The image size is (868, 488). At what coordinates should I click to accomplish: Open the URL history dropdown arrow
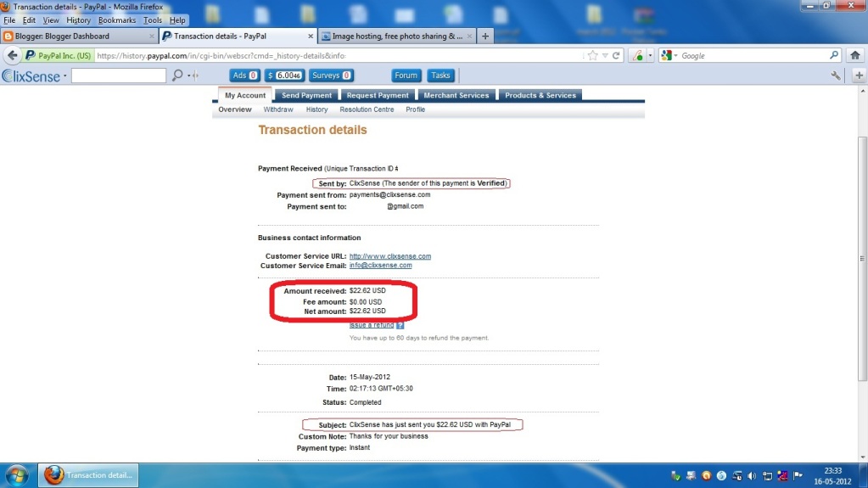[605, 55]
